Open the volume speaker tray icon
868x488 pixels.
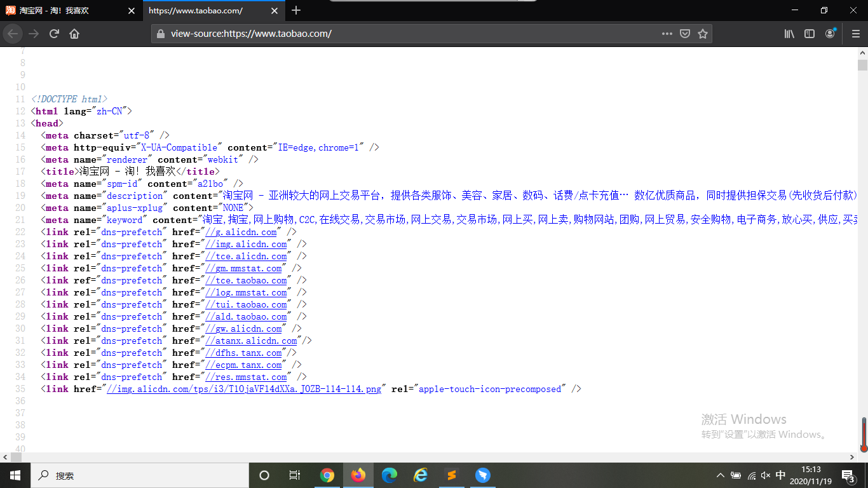tap(766, 475)
